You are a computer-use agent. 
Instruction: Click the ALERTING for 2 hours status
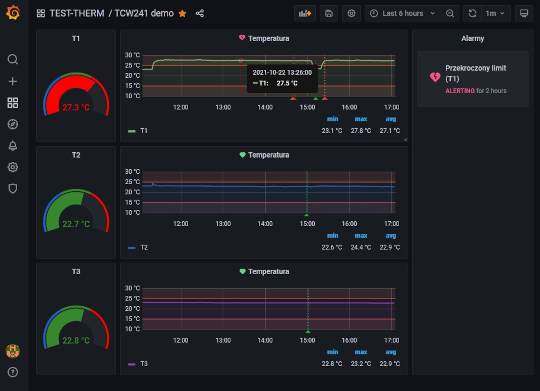(x=476, y=91)
